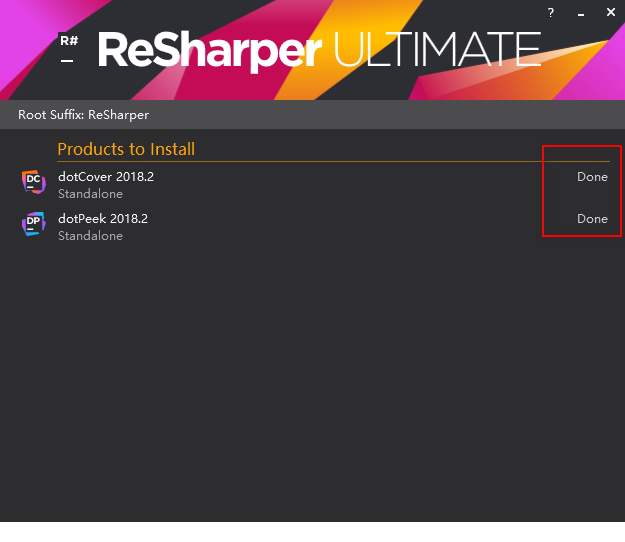Click the Done status for dotPeek
625x542 pixels.
(x=592, y=219)
